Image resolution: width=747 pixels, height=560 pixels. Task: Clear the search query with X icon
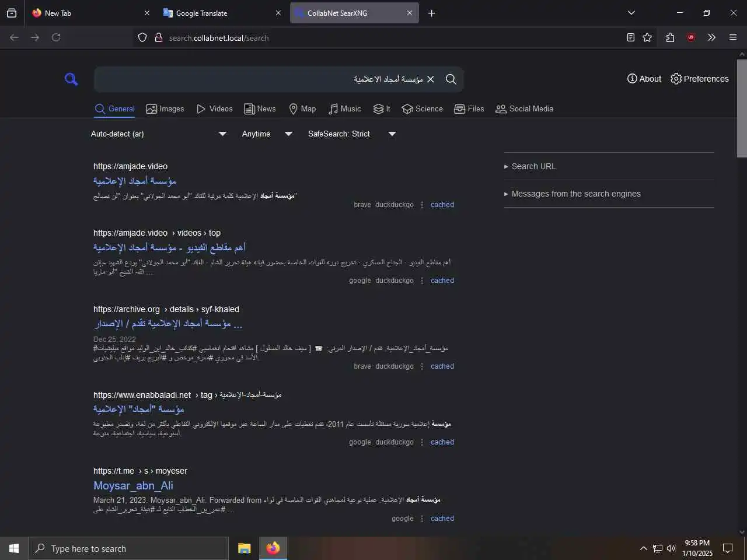431,79
